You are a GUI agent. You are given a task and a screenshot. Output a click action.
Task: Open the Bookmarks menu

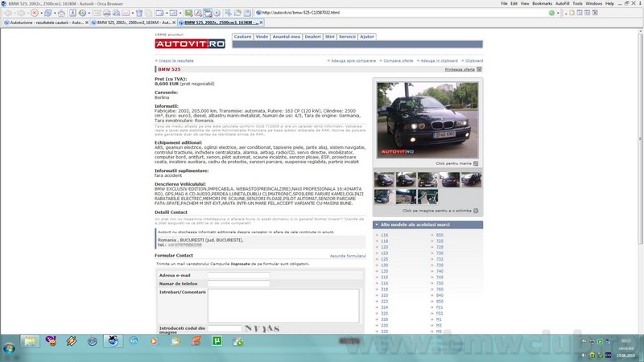coord(542,3)
